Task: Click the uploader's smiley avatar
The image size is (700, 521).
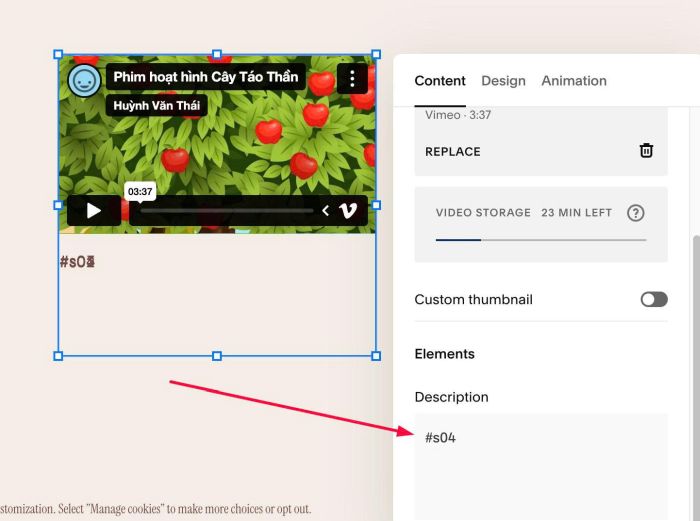Action: [84, 81]
